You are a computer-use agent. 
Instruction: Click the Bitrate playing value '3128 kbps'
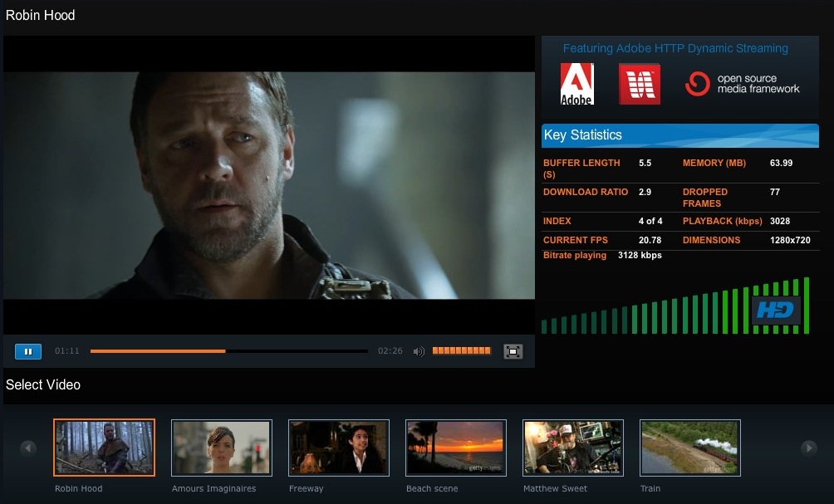point(640,255)
